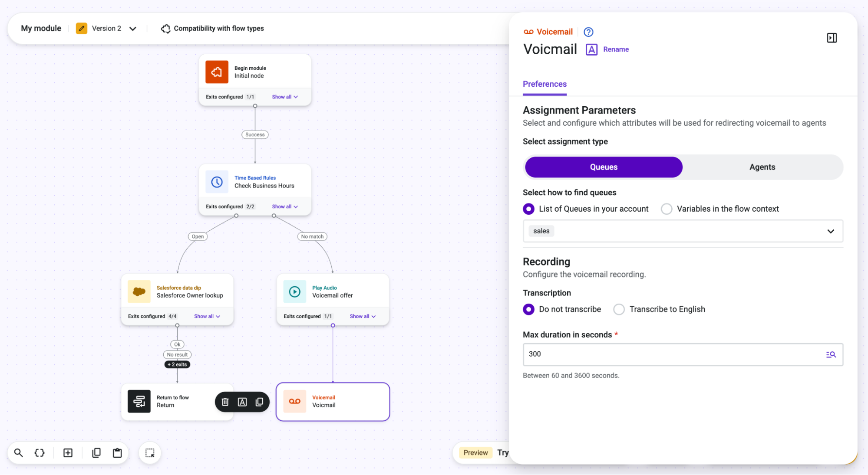Select Variables in the flow context option

720,209
